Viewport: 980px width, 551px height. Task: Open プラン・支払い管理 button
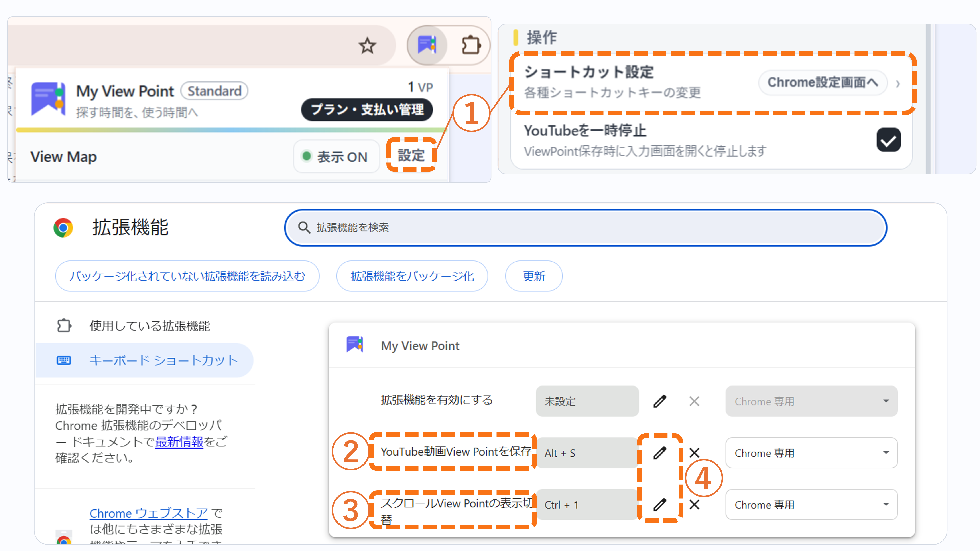point(367,109)
